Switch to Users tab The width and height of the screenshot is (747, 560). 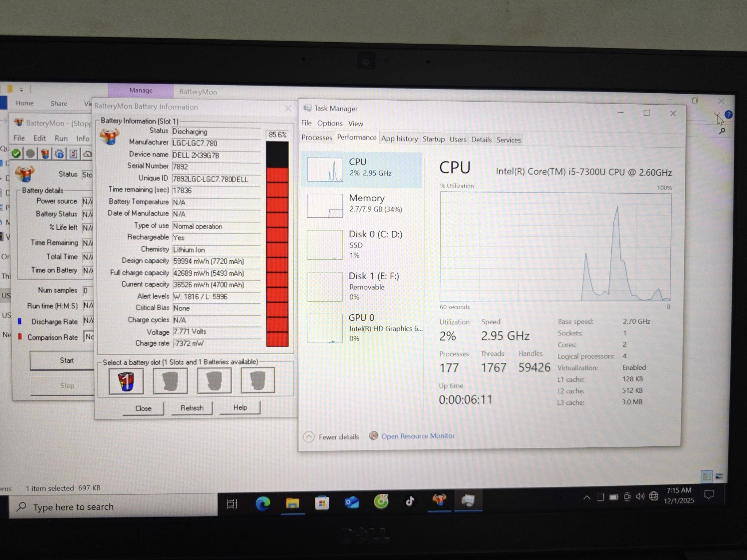tap(458, 140)
